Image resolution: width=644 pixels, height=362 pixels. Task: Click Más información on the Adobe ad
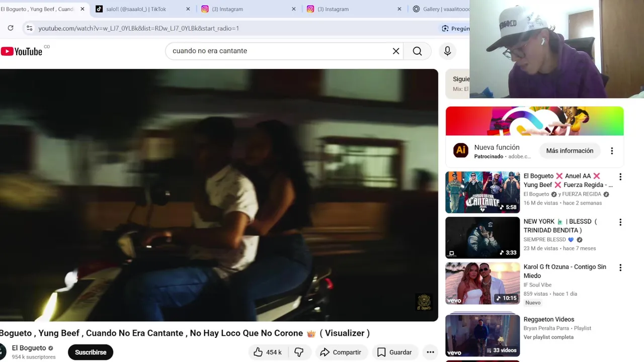[570, 151]
